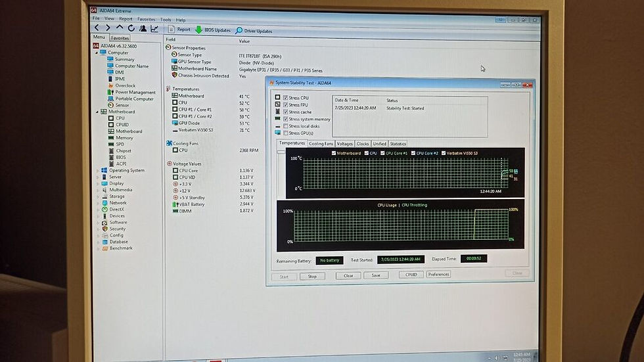Stop the stability test
Viewport: 644px width, 362px height.
[312, 276]
